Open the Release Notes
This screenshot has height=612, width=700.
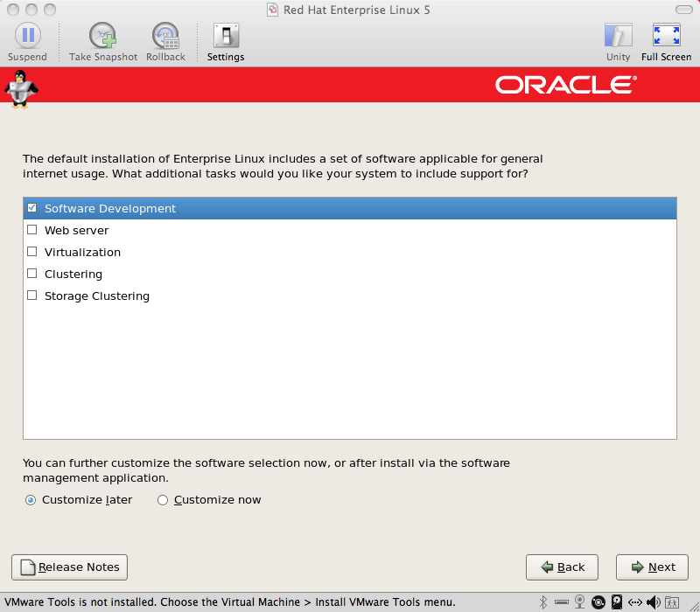pyautogui.click(x=70, y=567)
